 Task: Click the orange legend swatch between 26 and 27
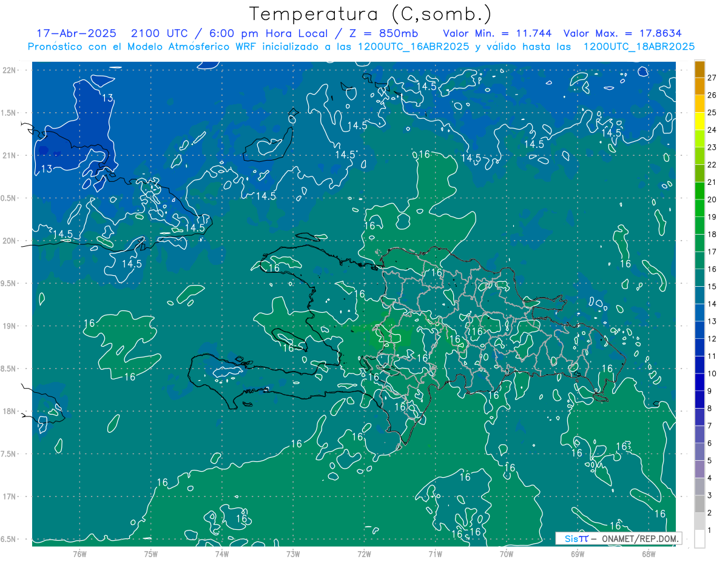(x=699, y=86)
